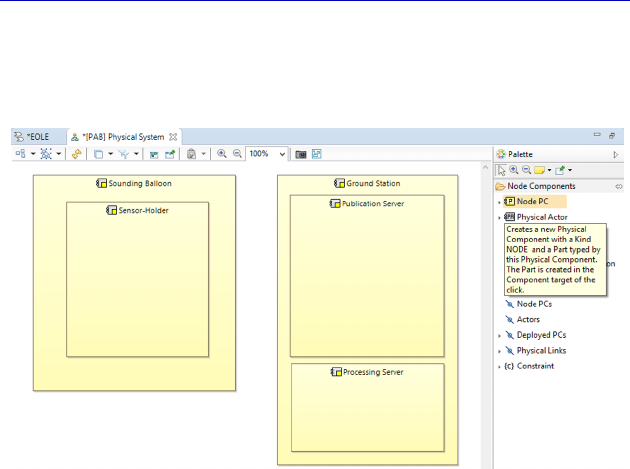This screenshot has width=630, height=469.
Task: Click the refresh diagram toolbar icon
Action: (x=76, y=154)
